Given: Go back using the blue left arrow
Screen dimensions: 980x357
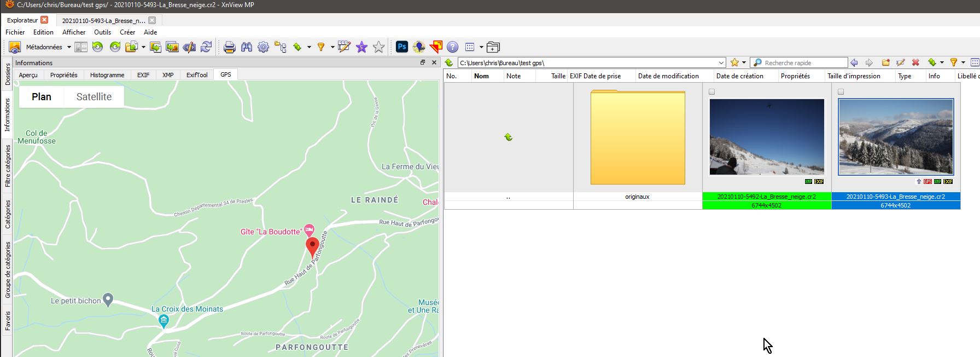Looking at the screenshot, I should (x=854, y=63).
